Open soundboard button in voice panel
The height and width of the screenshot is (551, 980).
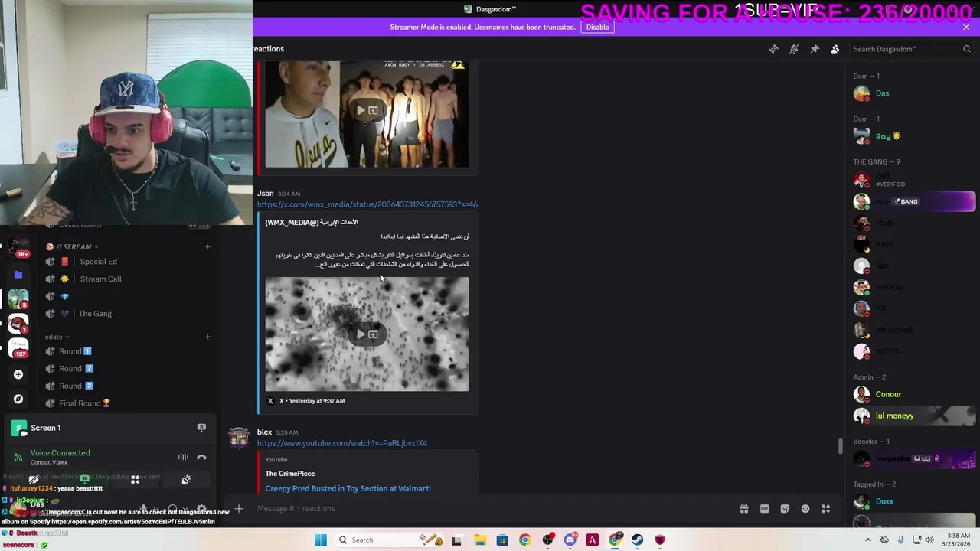tap(186, 480)
